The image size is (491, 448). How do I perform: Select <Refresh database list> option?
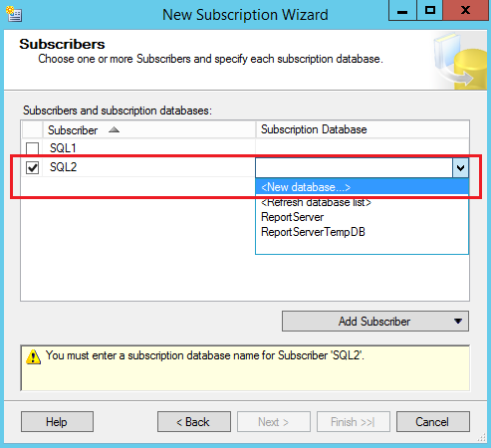point(362,202)
